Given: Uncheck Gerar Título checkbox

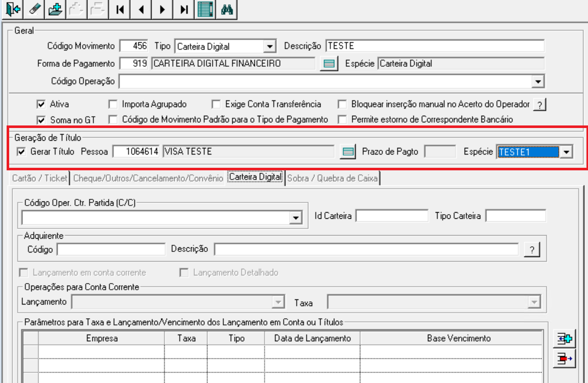Looking at the screenshot, I should (21, 151).
